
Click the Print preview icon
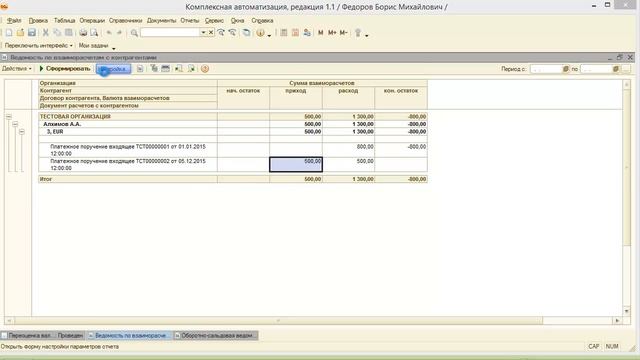click(x=94, y=33)
